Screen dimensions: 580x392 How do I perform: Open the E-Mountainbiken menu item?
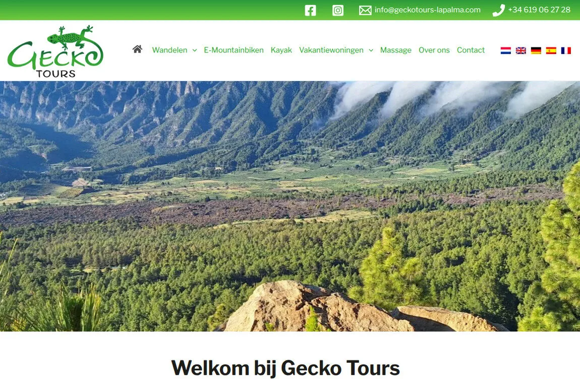point(234,50)
